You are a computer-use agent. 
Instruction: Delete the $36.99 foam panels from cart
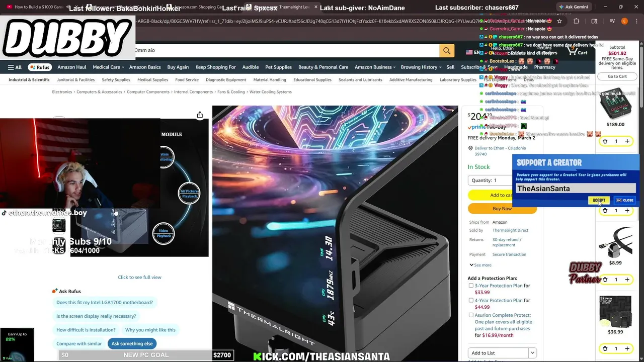click(x=605, y=348)
